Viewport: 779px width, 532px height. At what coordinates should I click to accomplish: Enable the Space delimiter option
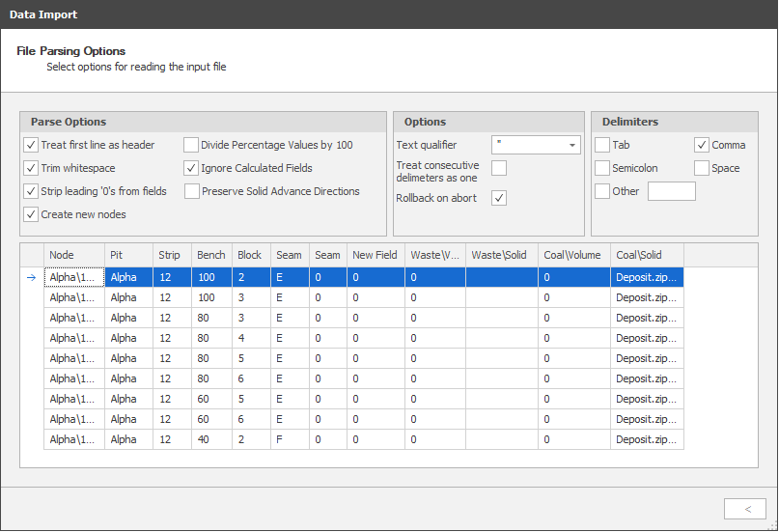click(x=702, y=168)
